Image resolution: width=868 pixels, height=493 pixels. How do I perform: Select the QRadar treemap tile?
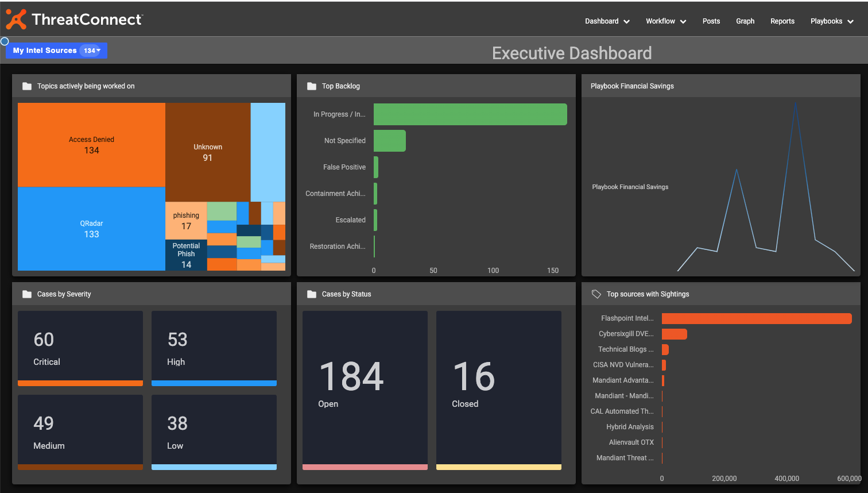pyautogui.click(x=91, y=229)
